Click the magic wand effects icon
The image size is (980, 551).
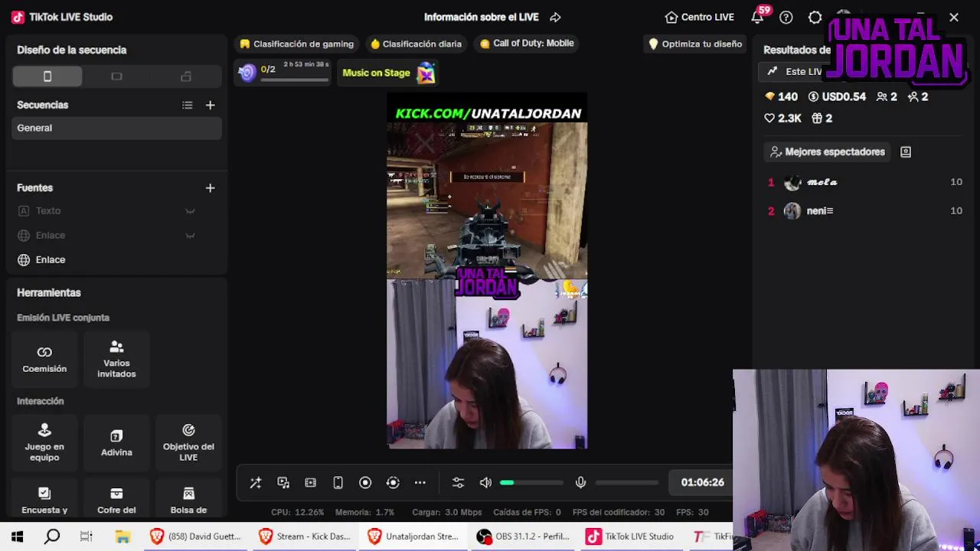256,483
